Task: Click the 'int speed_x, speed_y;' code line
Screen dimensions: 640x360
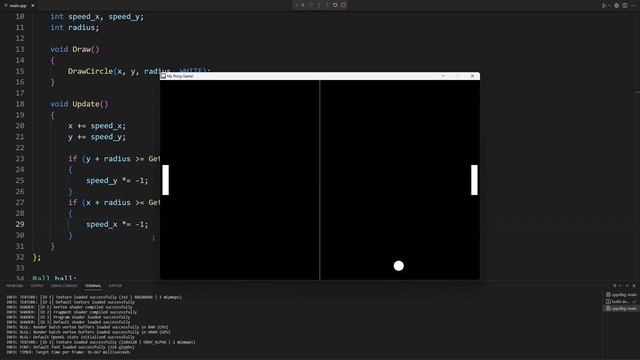Action: 97,16
